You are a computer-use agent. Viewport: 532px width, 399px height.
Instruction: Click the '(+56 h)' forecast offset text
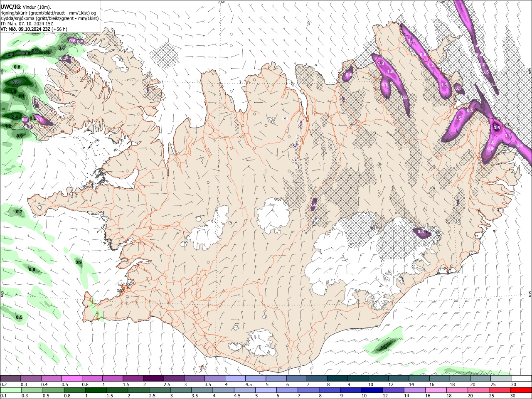coord(60,29)
